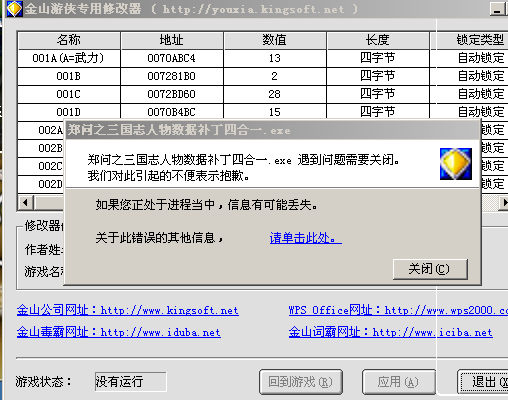Click the value cell showing 28

coord(275,94)
